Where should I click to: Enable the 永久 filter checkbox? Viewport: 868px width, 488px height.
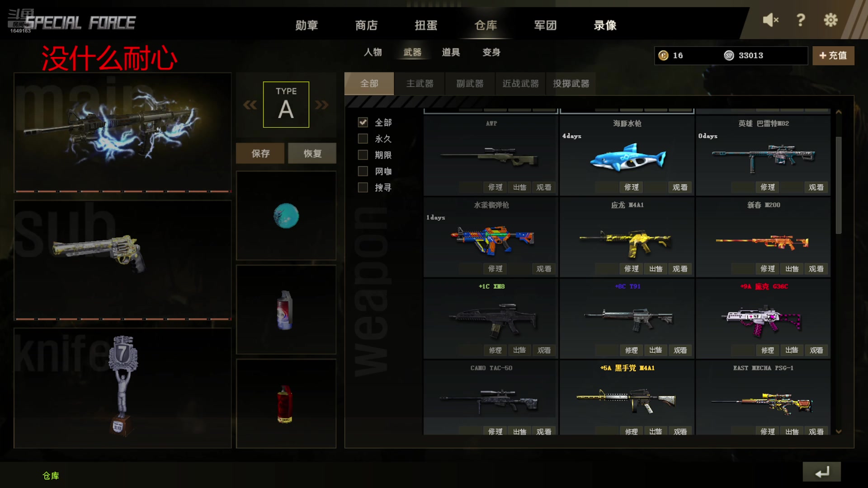point(363,138)
